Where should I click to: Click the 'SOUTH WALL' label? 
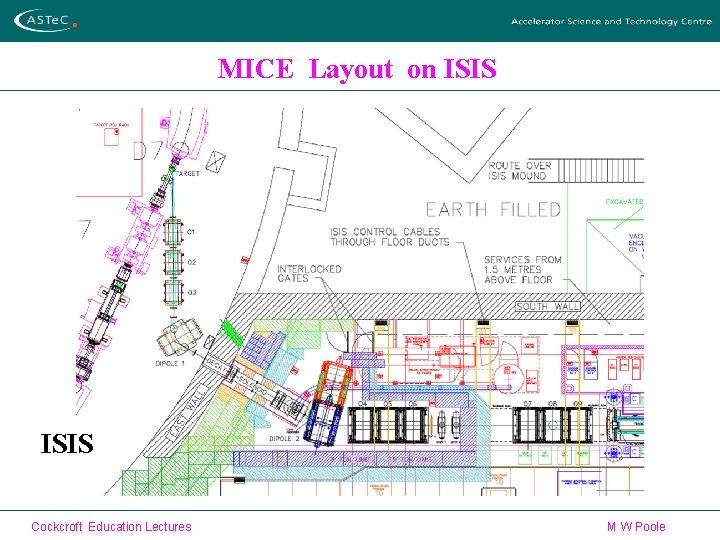(x=548, y=306)
